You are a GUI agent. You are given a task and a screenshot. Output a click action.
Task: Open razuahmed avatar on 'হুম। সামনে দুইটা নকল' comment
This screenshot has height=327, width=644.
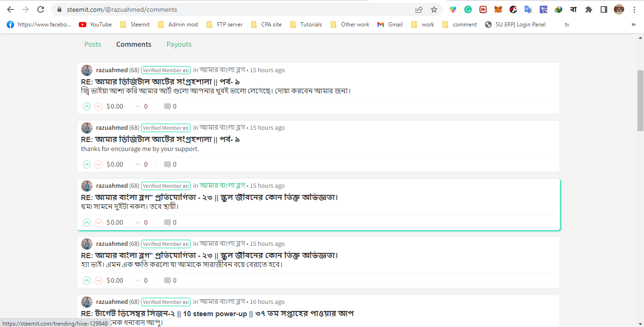[87, 186]
